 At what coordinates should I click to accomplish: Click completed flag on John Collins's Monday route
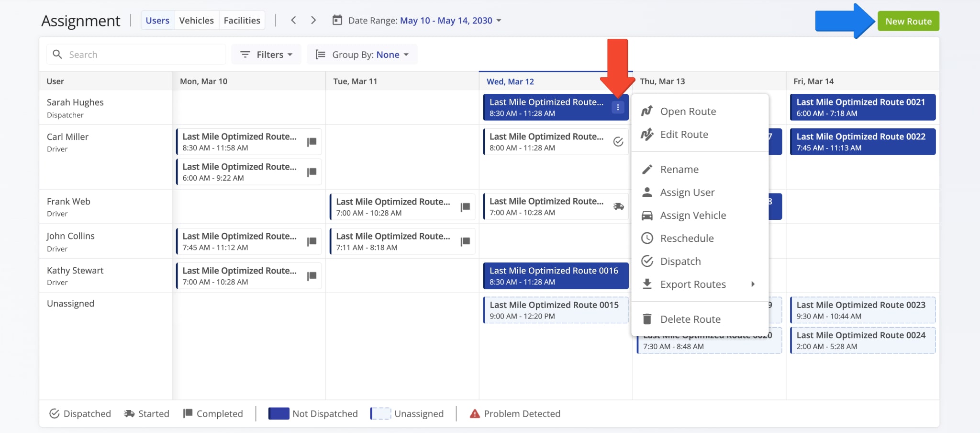click(x=312, y=241)
